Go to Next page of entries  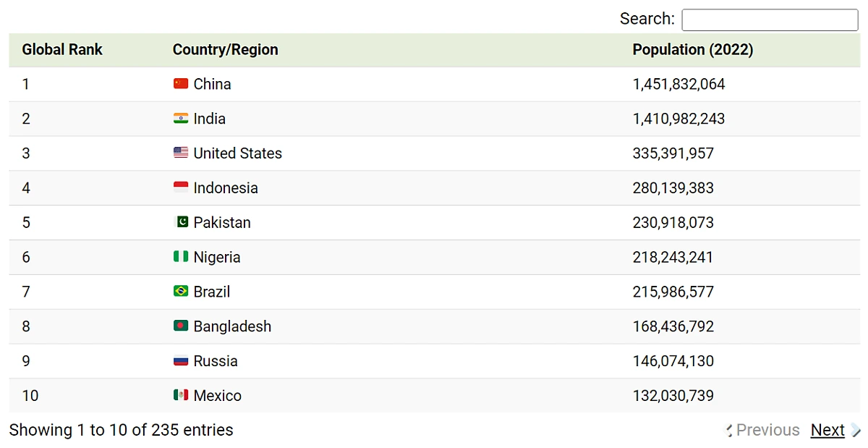(x=827, y=430)
